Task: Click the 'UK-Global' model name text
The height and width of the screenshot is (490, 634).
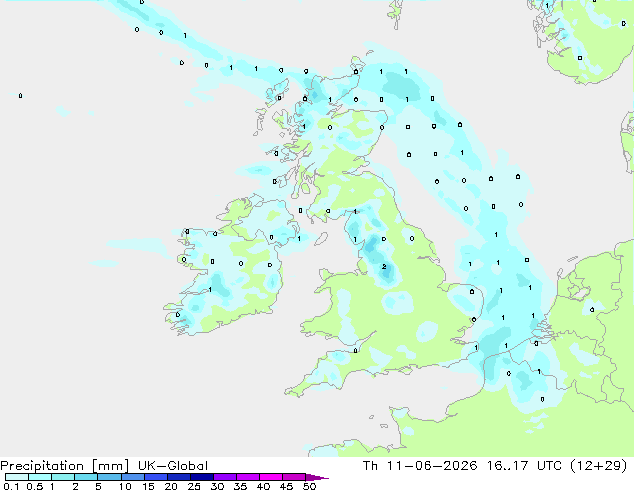Action: (x=173, y=466)
